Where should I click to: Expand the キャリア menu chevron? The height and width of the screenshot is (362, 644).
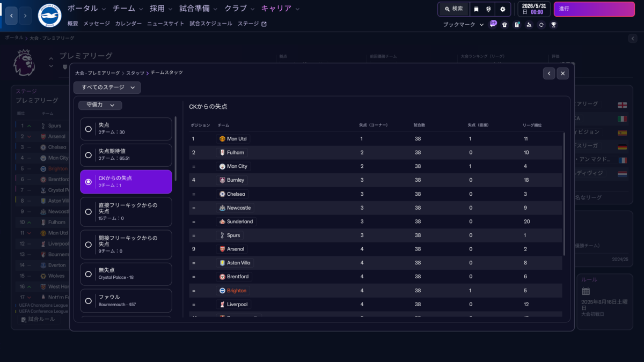pyautogui.click(x=297, y=9)
